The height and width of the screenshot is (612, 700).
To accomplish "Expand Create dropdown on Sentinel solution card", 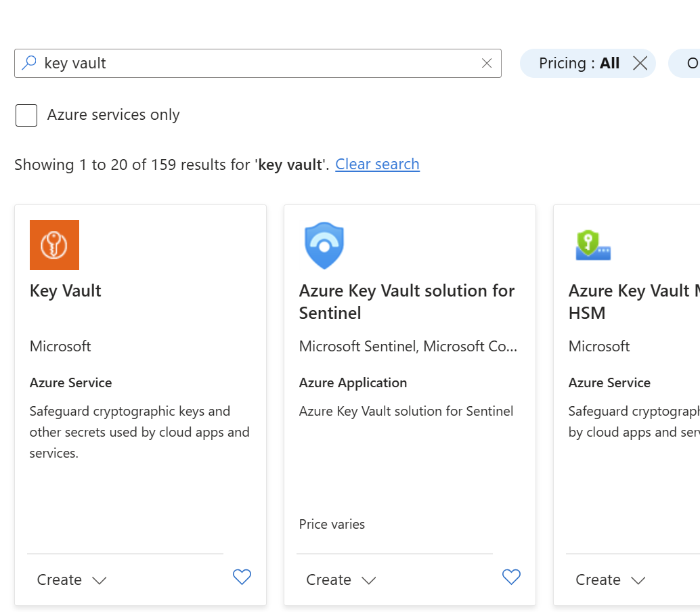I will (341, 580).
